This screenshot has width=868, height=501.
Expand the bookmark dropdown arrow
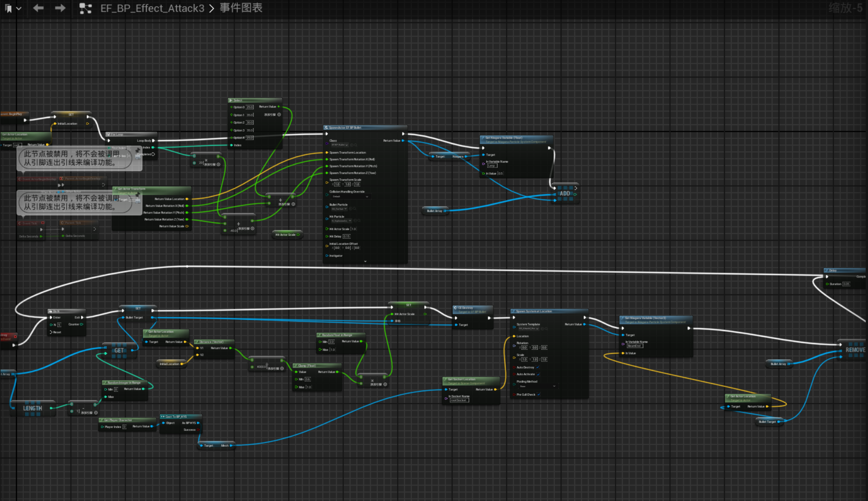coord(19,8)
